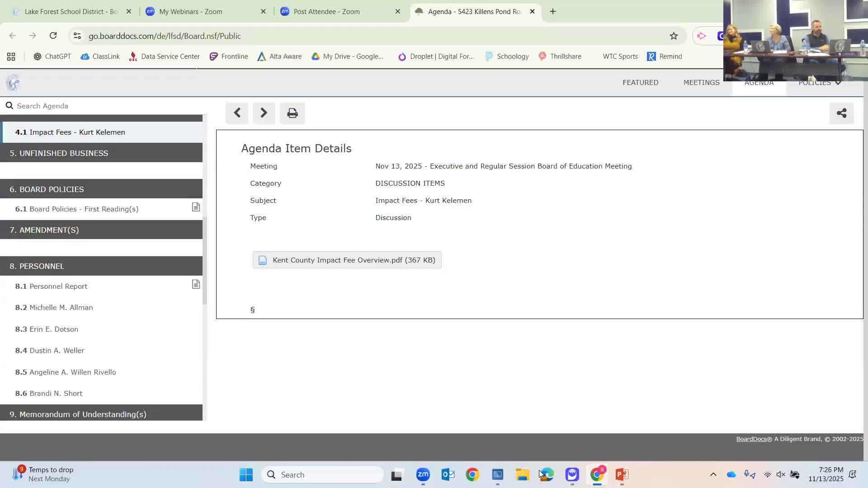
Task: Click the Search Agenda input field
Action: pos(104,106)
